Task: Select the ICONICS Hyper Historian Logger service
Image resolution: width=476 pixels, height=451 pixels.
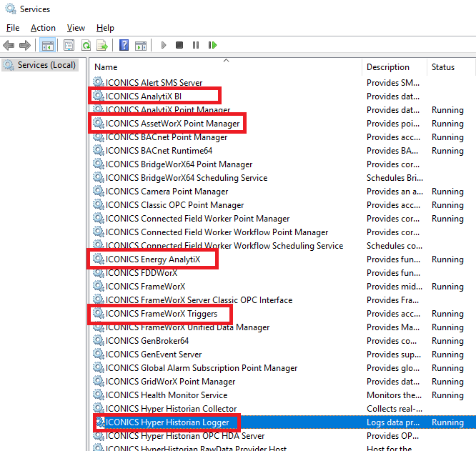Action: 167,422
